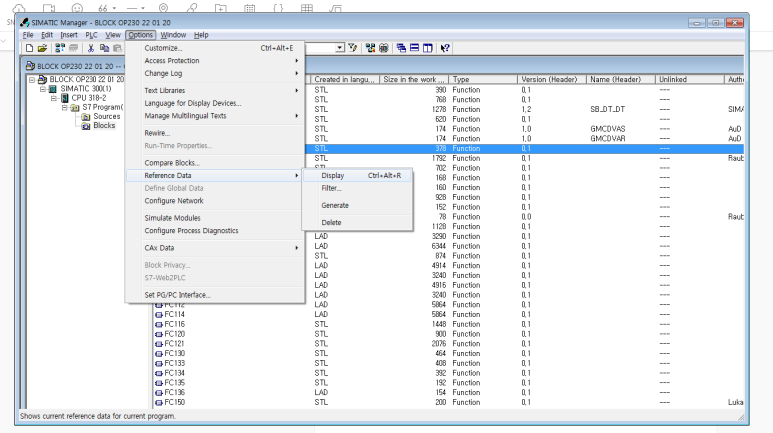Click the Cut scissors toolbar icon
Viewport: 773px width, 433px height.
91,48
